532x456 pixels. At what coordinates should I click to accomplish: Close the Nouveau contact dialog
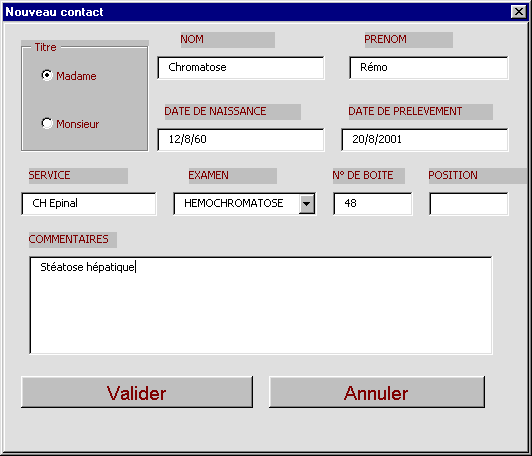(518, 12)
